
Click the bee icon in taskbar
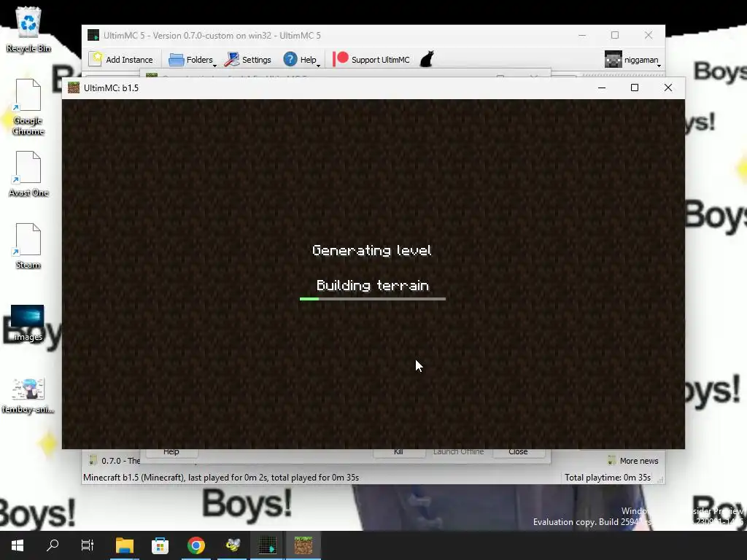pos(233,545)
